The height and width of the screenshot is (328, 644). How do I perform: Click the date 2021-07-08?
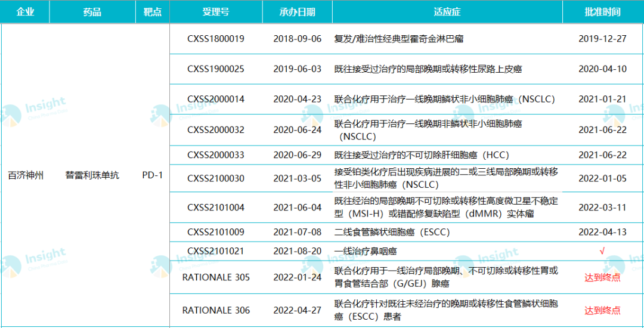pos(298,233)
